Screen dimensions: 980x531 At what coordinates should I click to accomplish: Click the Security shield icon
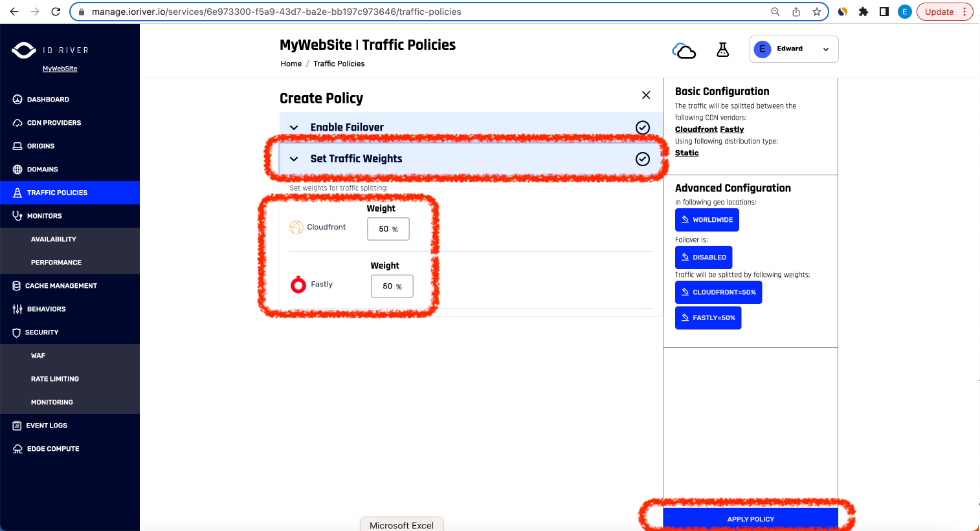coord(17,332)
